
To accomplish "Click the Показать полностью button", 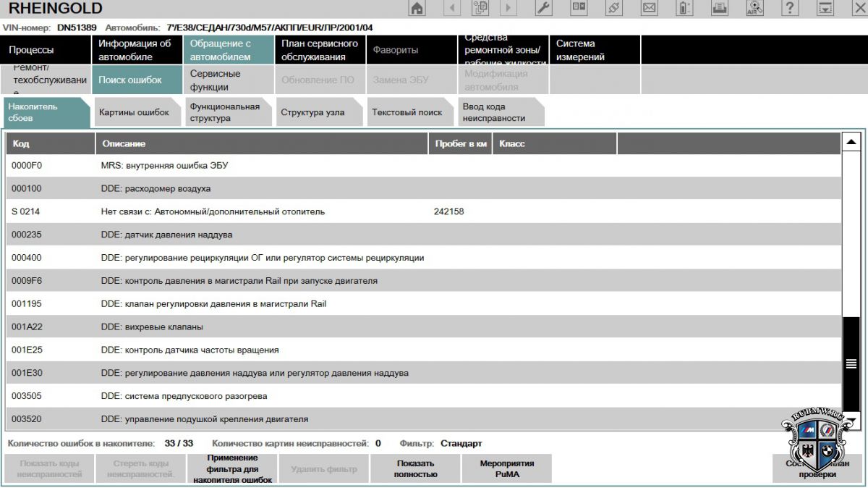I will [x=415, y=469].
